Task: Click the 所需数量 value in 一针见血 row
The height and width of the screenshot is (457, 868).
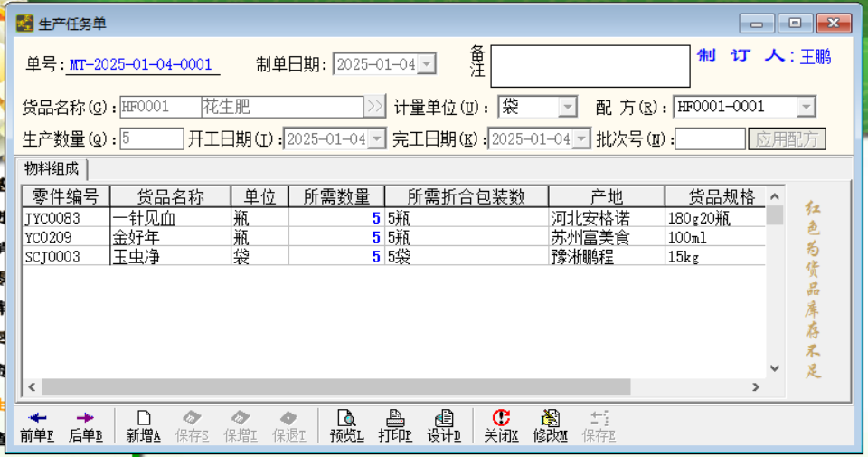Action: (x=336, y=218)
